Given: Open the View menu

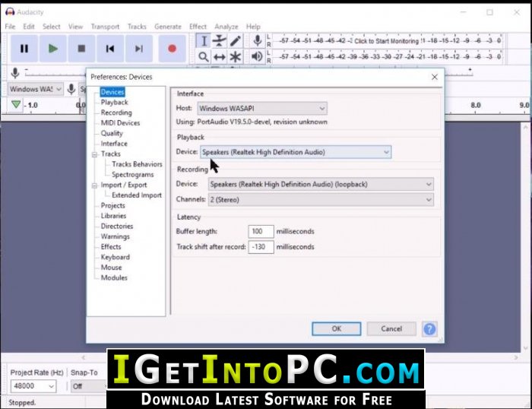Looking at the screenshot, I should click(x=75, y=27).
